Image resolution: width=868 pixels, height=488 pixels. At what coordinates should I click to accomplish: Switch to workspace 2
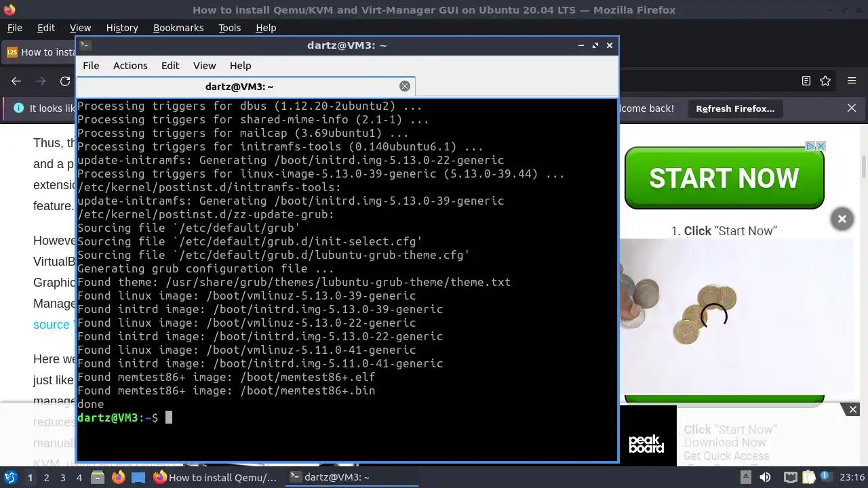point(46,478)
